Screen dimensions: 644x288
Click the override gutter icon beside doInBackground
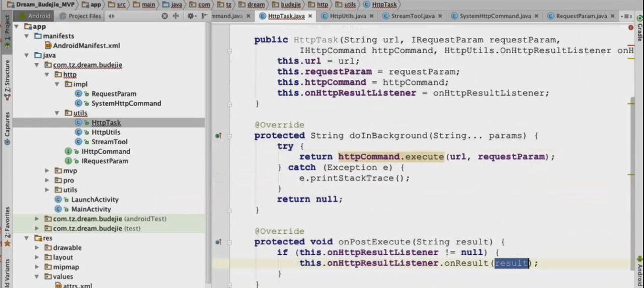click(x=218, y=136)
